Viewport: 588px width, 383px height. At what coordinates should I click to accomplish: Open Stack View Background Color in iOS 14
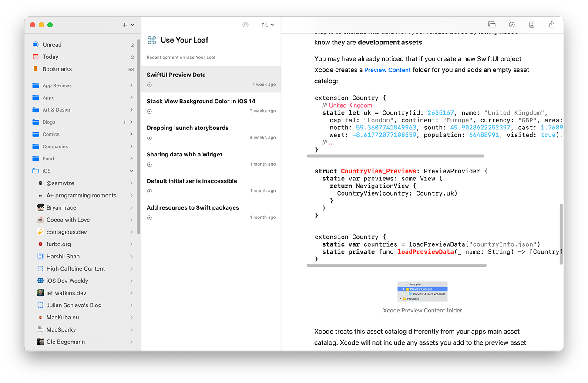211,106
